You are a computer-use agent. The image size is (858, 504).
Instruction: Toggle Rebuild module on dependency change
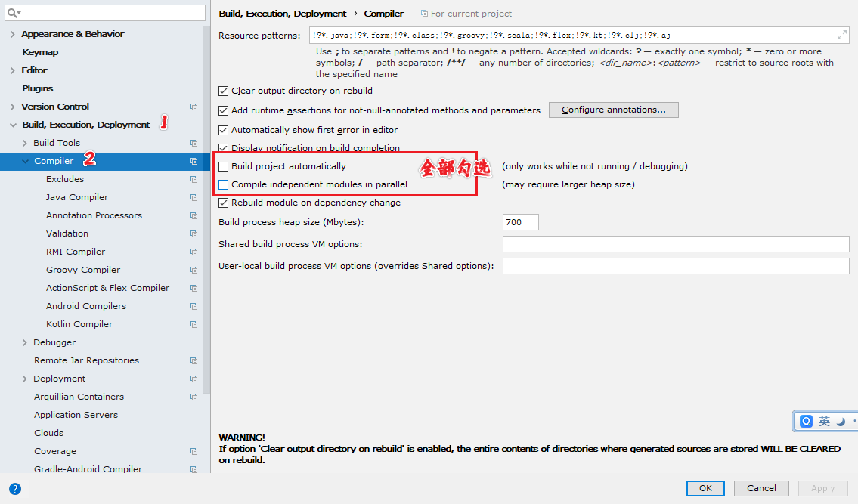point(223,203)
